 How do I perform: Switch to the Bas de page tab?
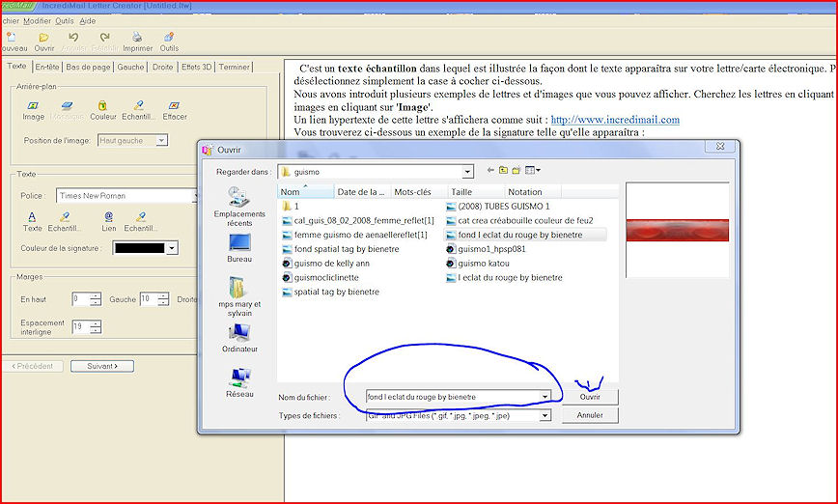[88, 67]
